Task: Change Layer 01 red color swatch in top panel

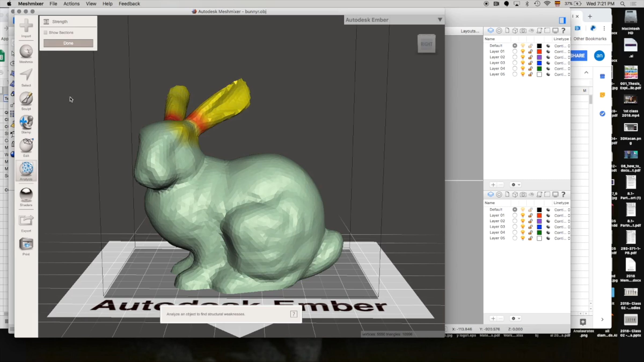Action: [539, 51]
